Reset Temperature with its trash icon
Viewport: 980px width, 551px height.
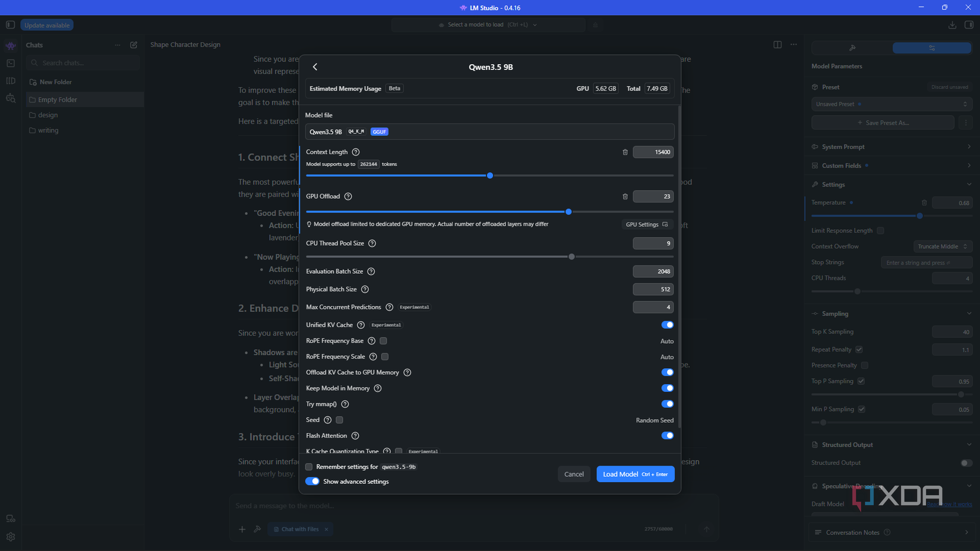click(x=924, y=203)
